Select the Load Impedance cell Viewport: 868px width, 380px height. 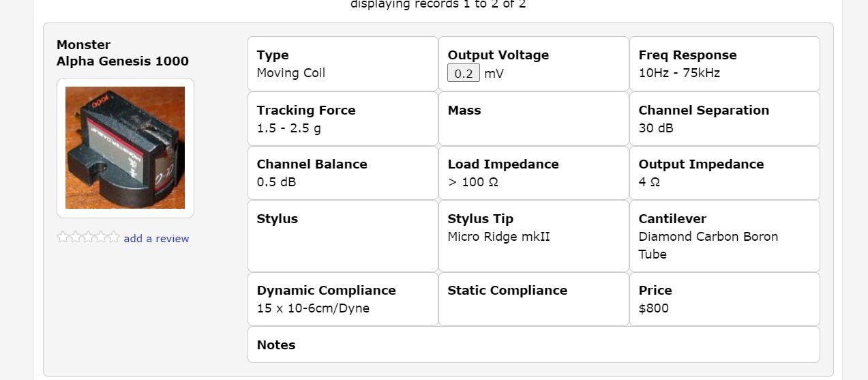[x=534, y=173]
